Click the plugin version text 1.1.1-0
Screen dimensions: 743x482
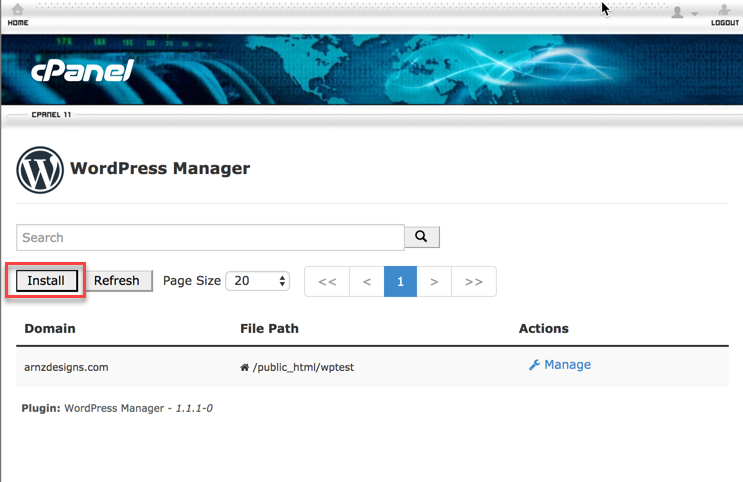pos(194,408)
